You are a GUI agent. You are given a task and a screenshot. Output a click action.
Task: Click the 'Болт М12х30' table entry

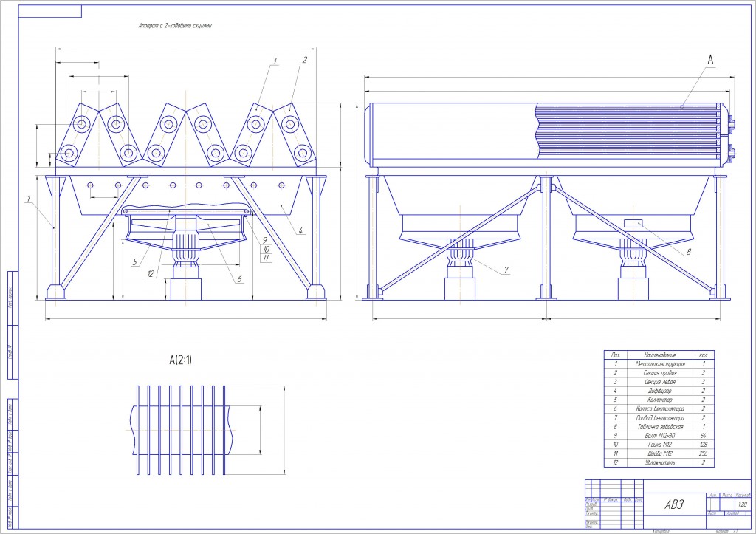(659, 436)
